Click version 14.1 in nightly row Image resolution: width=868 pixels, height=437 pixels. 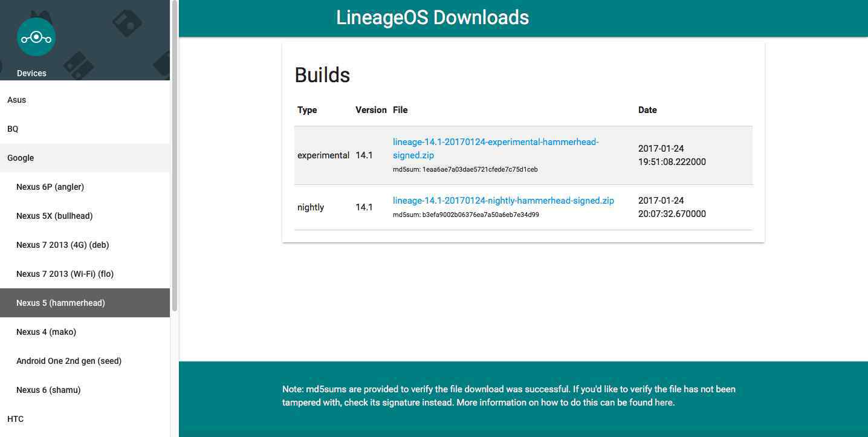coord(364,207)
